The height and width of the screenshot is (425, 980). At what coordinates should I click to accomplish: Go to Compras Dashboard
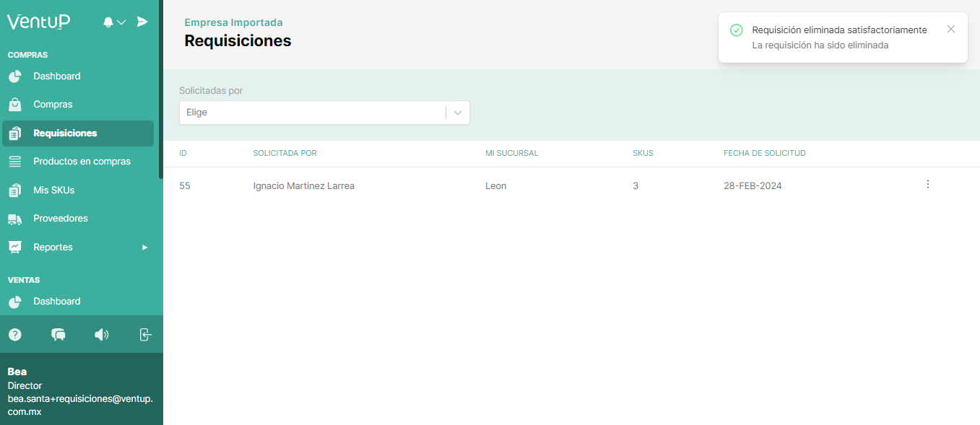[56, 76]
